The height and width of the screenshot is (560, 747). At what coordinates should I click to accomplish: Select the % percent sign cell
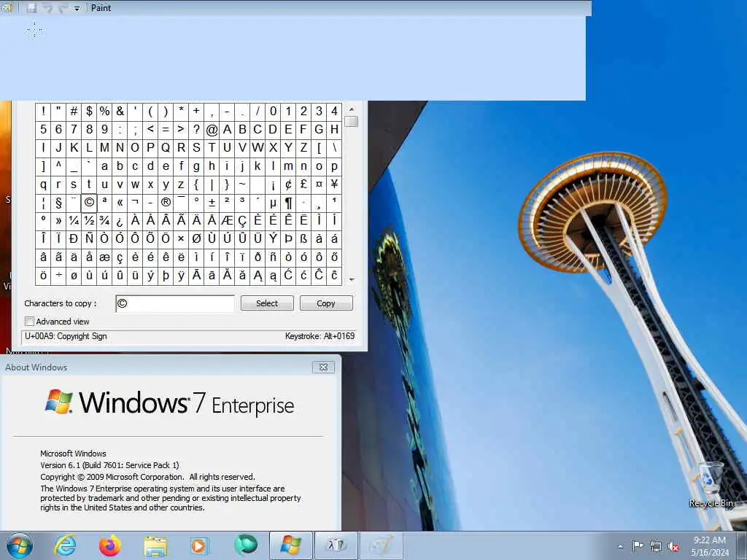pyautogui.click(x=104, y=111)
